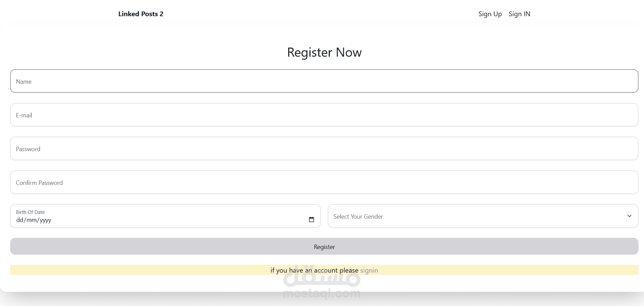Image resolution: width=644 pixels, height=306 pixels.
Task: Follow the signin link
Action: pyautogui.click(x=369, y=270)
